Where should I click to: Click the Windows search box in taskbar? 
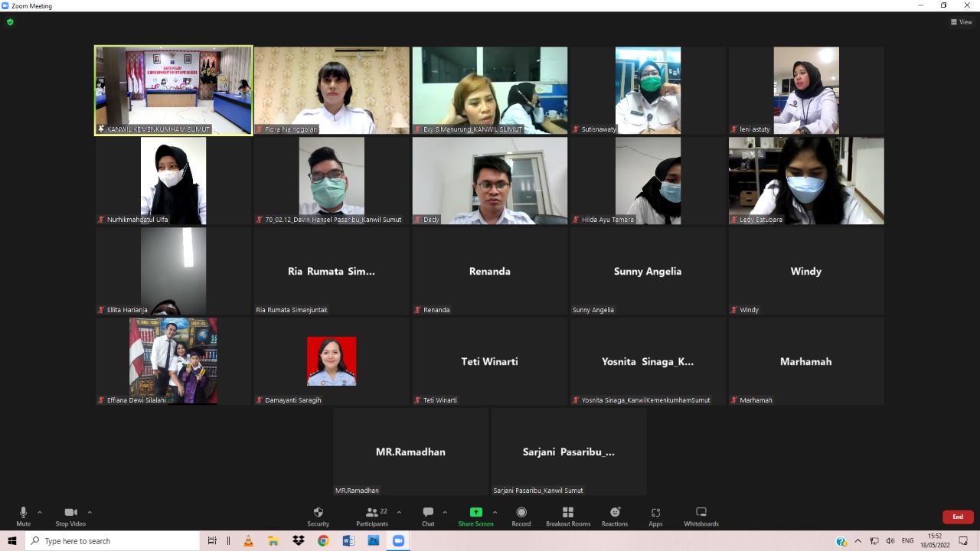[113, 541]
